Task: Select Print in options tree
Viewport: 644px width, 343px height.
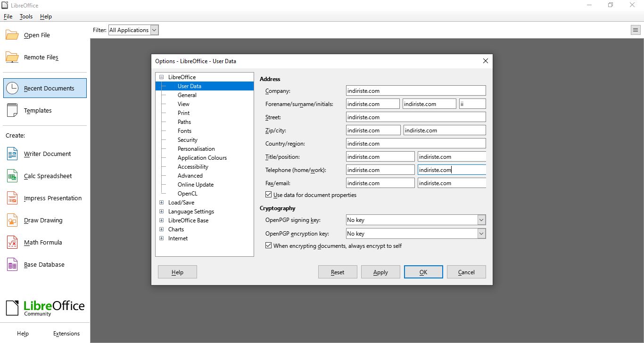Action: tap(183, 113)
